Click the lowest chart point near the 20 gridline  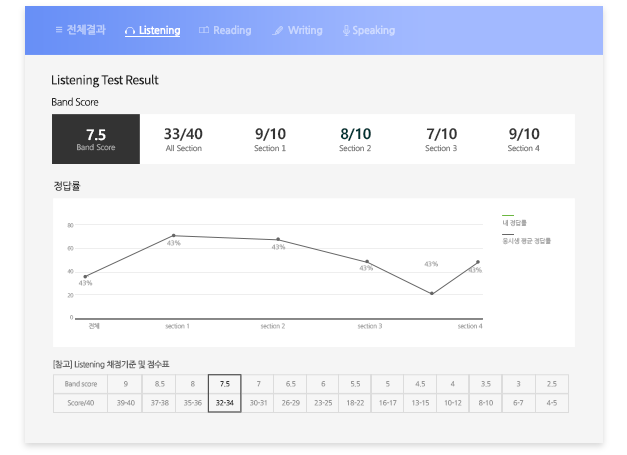click(x=432, y=293)
